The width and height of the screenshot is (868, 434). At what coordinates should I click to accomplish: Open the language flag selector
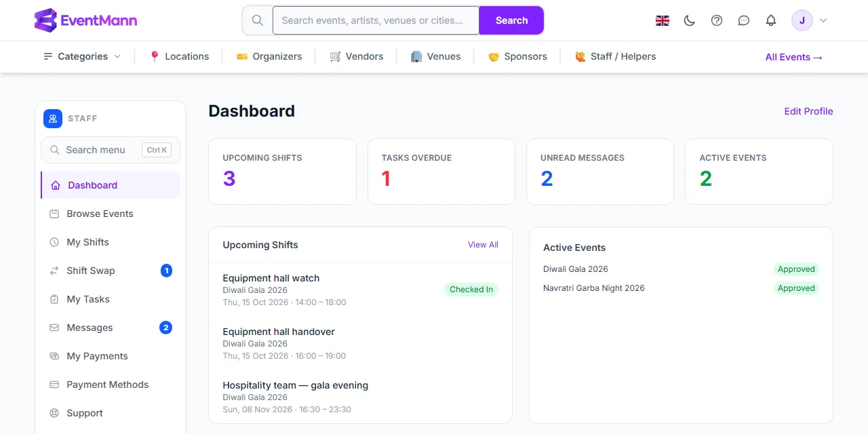(663, 20)
